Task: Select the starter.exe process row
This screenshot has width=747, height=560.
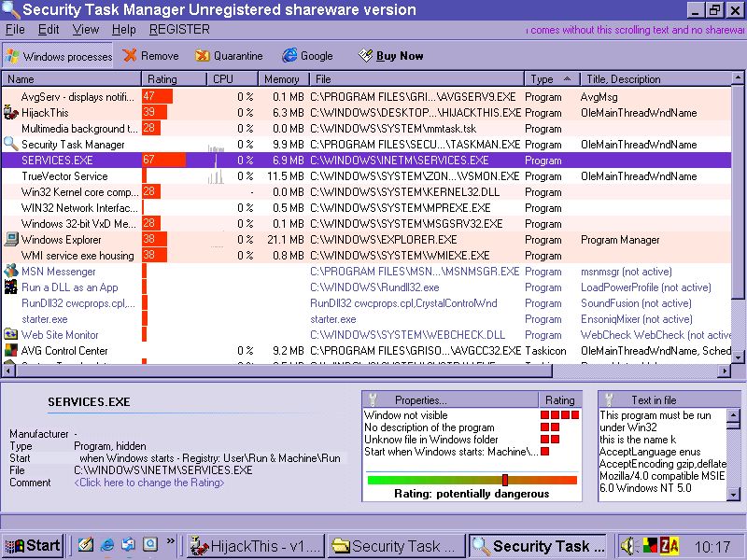Action: click(x=367, y=319)
